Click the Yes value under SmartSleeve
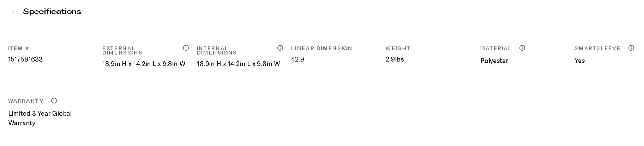This screenshot has height=146, width=644. point(579,61)
